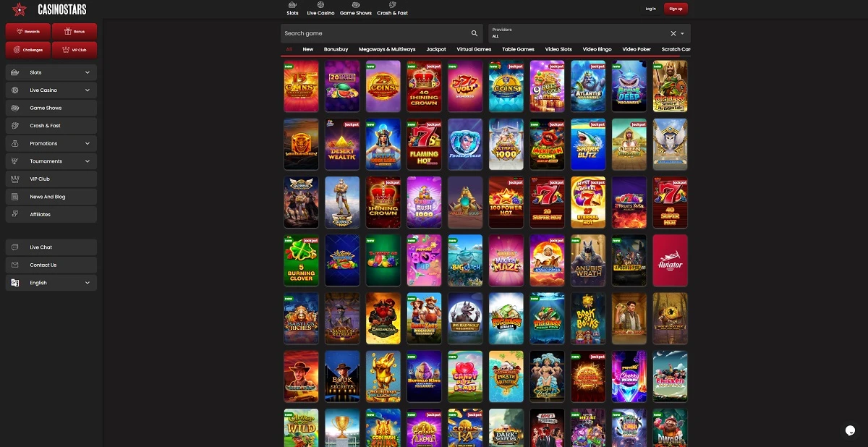Expand the Slots sidebar chevron
868x447 pixels.
[88, 72]
